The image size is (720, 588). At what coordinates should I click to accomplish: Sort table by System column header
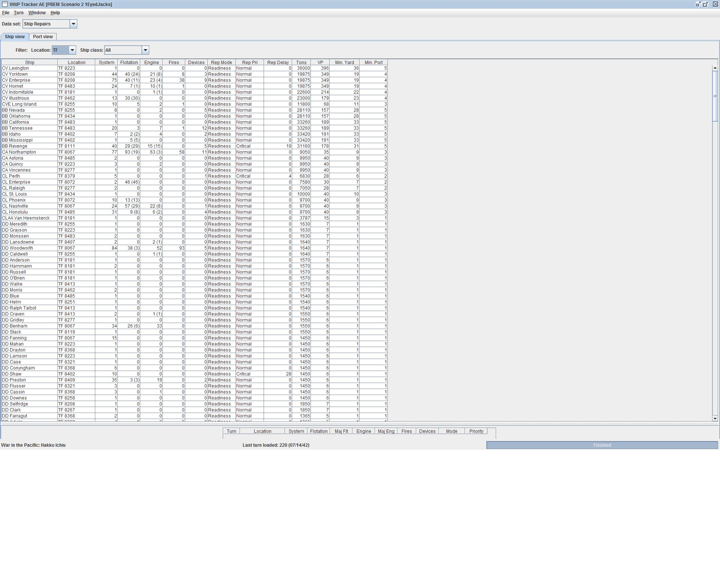pos(106,63)
